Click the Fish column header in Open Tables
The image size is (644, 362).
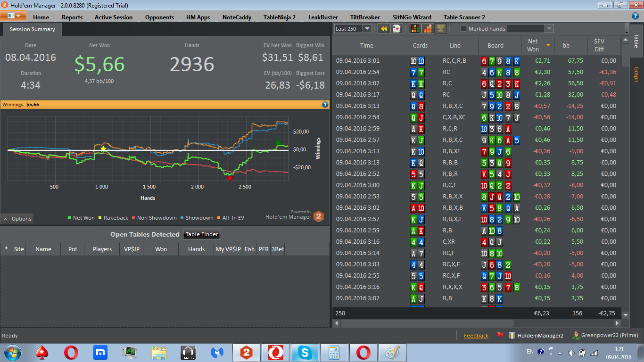tap(249, 249)
